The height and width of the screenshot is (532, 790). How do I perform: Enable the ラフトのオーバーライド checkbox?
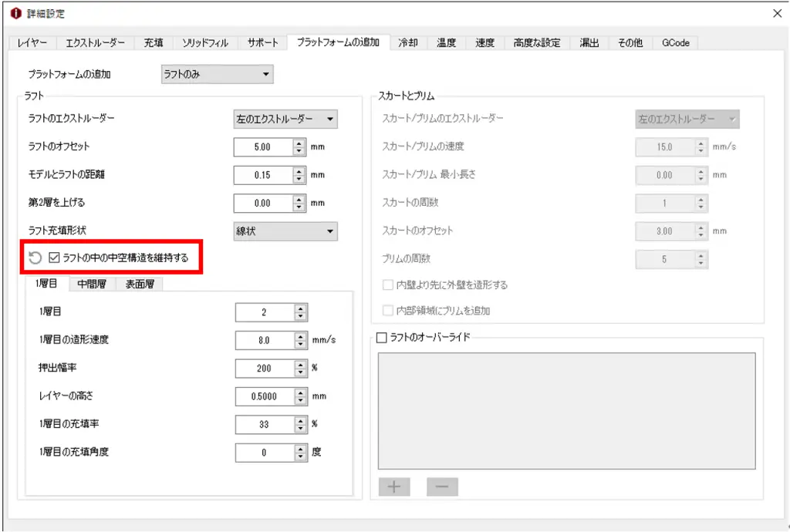pos(381,337)
